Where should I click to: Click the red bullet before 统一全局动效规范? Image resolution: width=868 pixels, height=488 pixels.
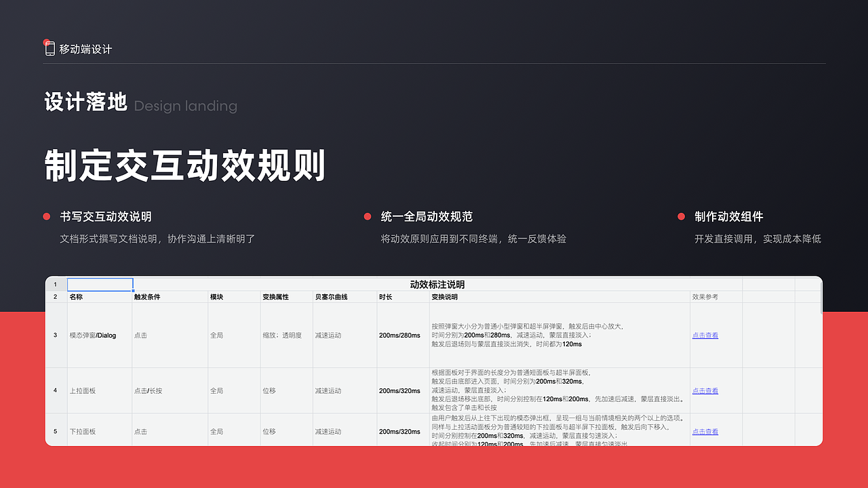(x=366, y=217)
